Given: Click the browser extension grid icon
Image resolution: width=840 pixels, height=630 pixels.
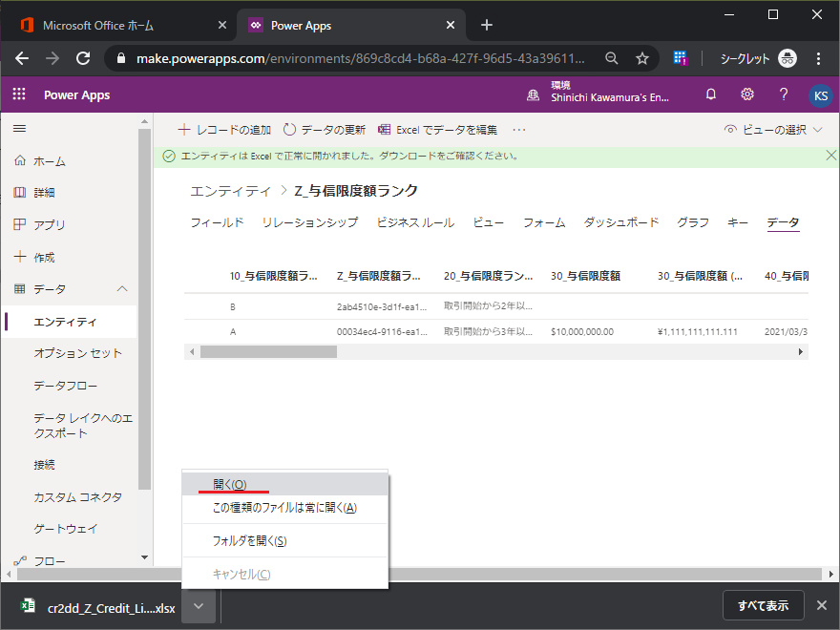Looking at the screenshot, I should coord(680,58).
